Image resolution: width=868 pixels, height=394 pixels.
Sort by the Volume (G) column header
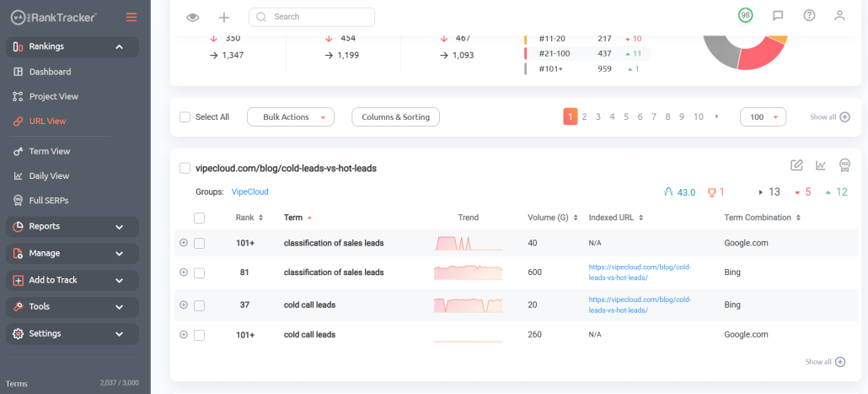coord(553,218)
